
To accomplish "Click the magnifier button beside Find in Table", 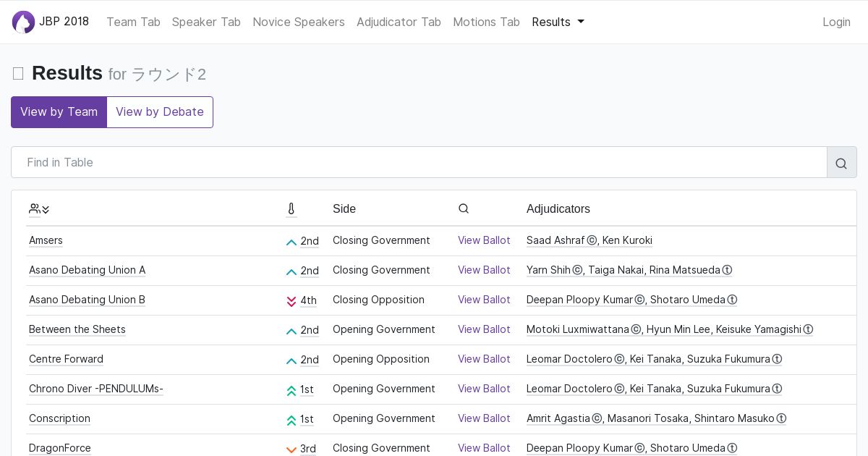I will (x=841, y=163).
